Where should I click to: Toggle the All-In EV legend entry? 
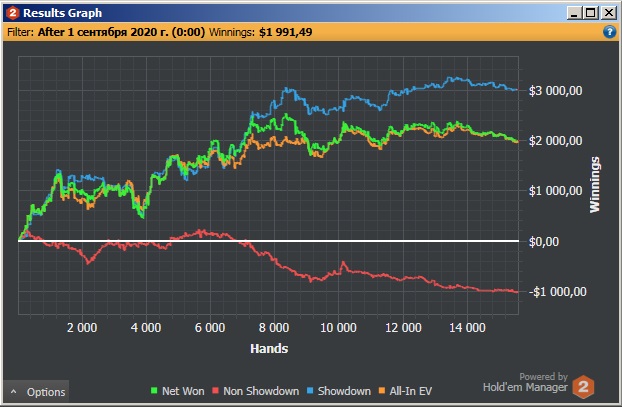click(405, 391)
